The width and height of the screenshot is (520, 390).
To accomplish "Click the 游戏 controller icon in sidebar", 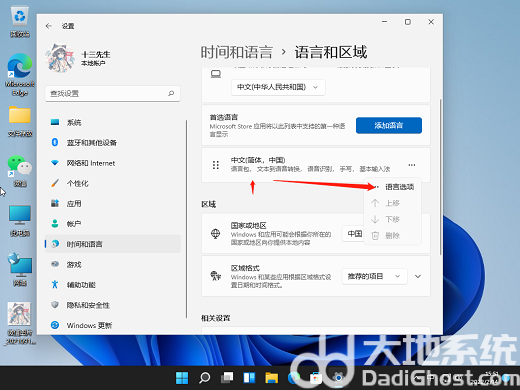I will coord(55,264).
